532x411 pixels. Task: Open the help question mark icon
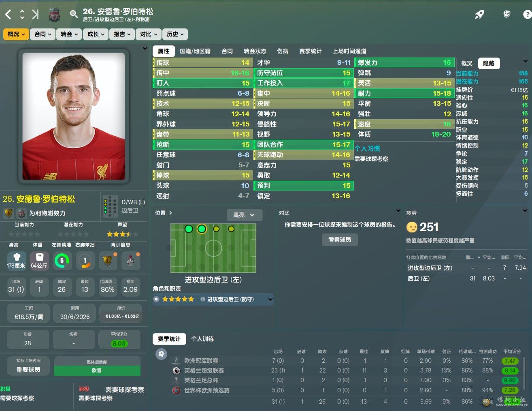pos(527,15)
